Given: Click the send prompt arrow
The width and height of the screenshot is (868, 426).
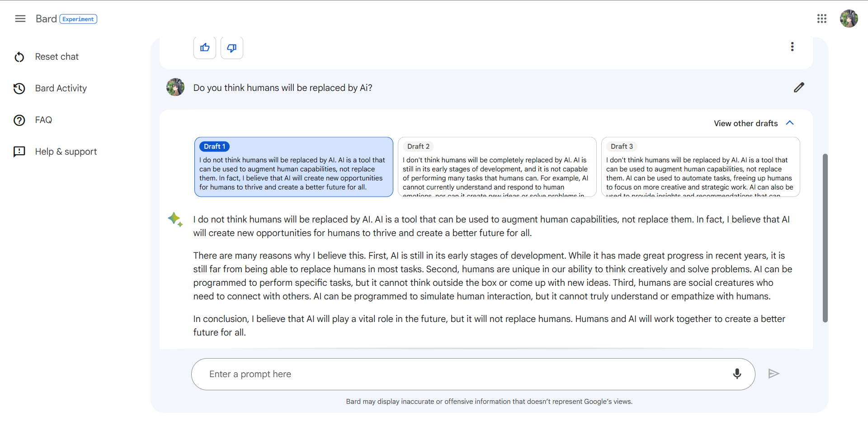Looking at the screenshot, I should tap(774, 374).
